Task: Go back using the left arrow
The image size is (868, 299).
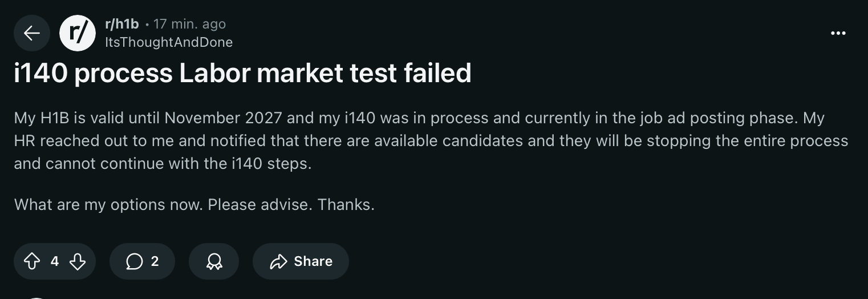Action: [x=32, y=33]
